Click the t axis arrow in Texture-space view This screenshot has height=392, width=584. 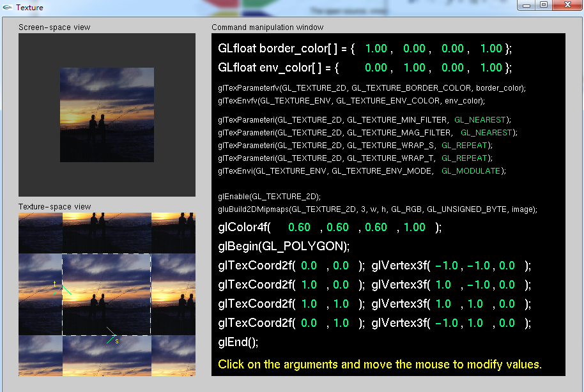pyautogui.click(x=62, y=289)
